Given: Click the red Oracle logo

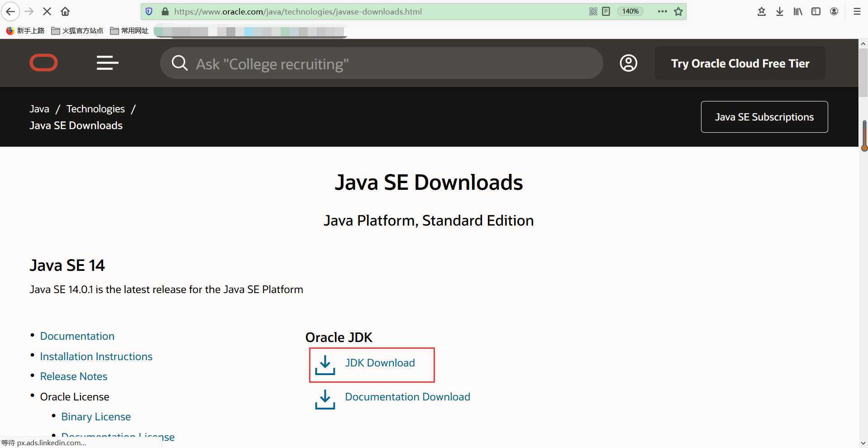Looking at the screenshot, I should 43,63.
